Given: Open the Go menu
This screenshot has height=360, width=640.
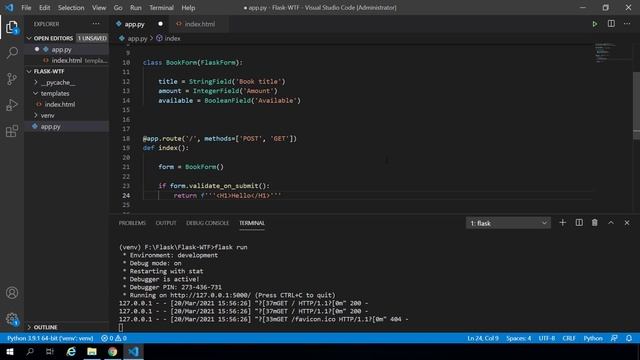Looking at the screenshot, I should [118, 8].
